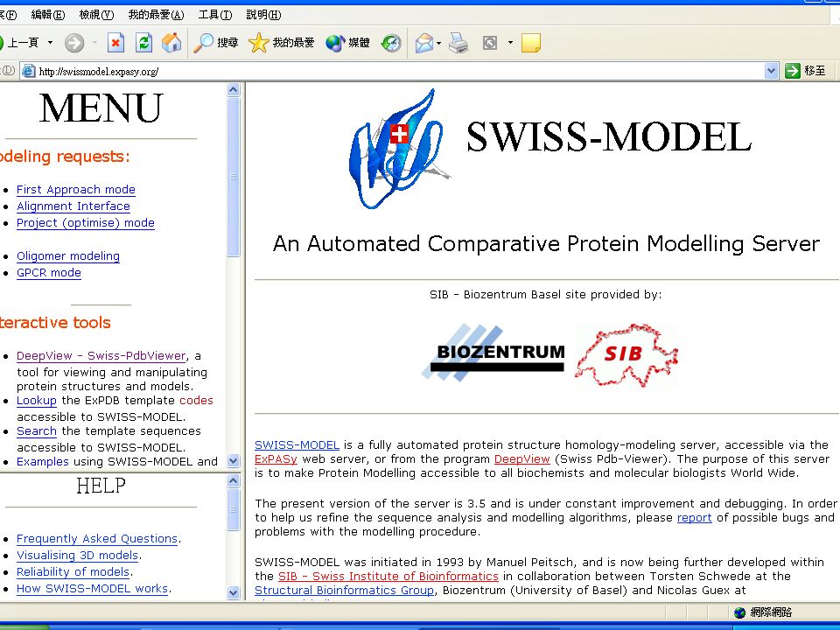Open the address bar URL dropdown
This screenshot has width=840, height=630.
tap(771, 71)
